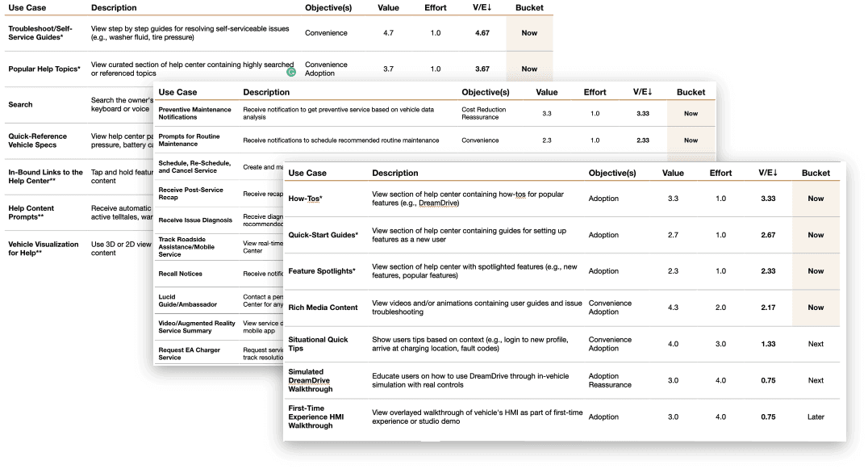The image size is (868, 469).
Task: Select 'Track Roadside Assistance/Mobile Service' use case
Action: [186, 247]
